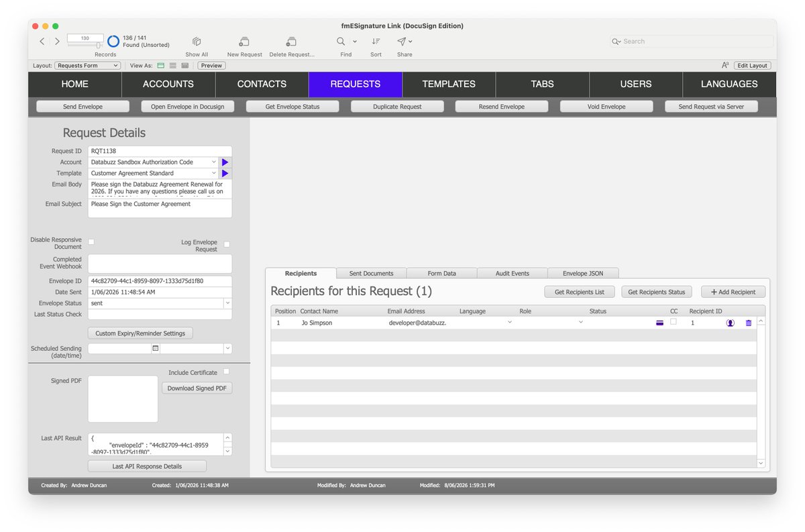Open the CONTACTS navigation tab
The width and height of the screenshot is (805, 532).
pos(262,84)
